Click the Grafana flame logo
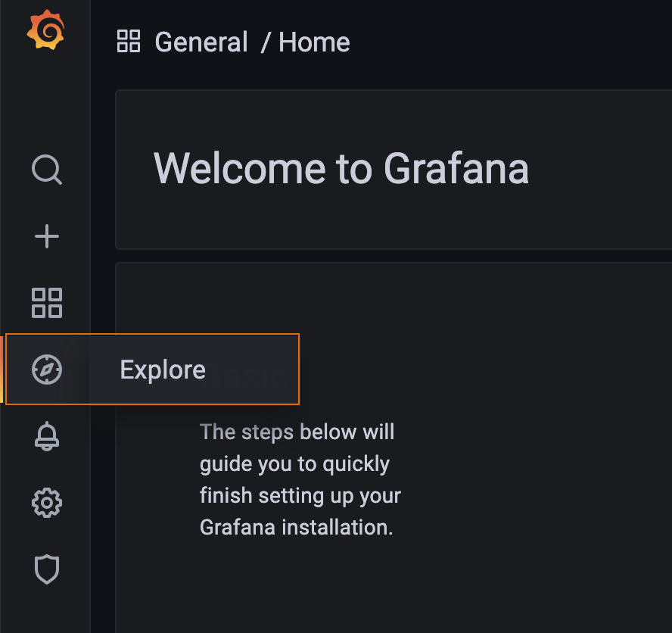 pos(45,30)
